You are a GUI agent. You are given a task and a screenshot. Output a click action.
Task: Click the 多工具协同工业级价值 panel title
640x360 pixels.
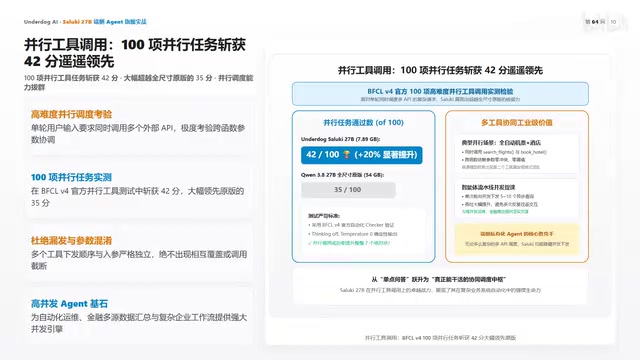click(517, 122)
